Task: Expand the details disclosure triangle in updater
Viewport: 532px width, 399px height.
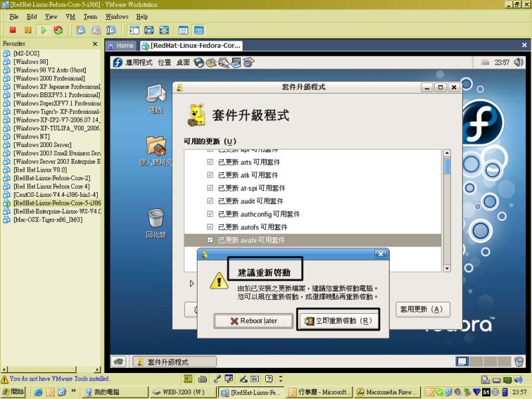Action: [192, 283]
